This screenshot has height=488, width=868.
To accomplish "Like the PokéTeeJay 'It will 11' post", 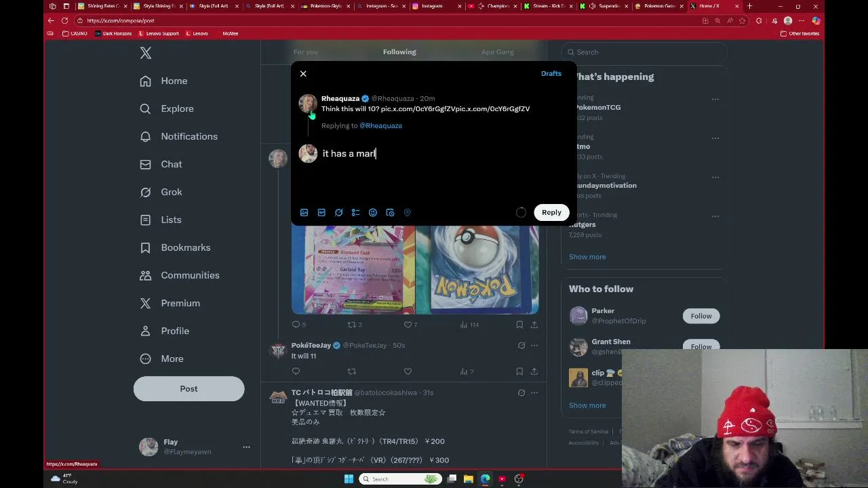I will (408, 371).
